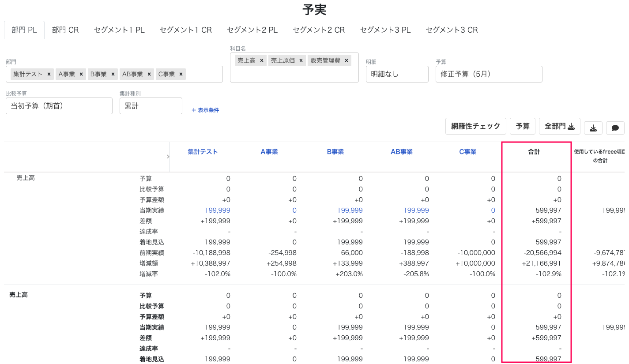This screenshot has height=364, width=629.
Task: Click inside the 部門 multi-select field
Action: pos(114,74)
